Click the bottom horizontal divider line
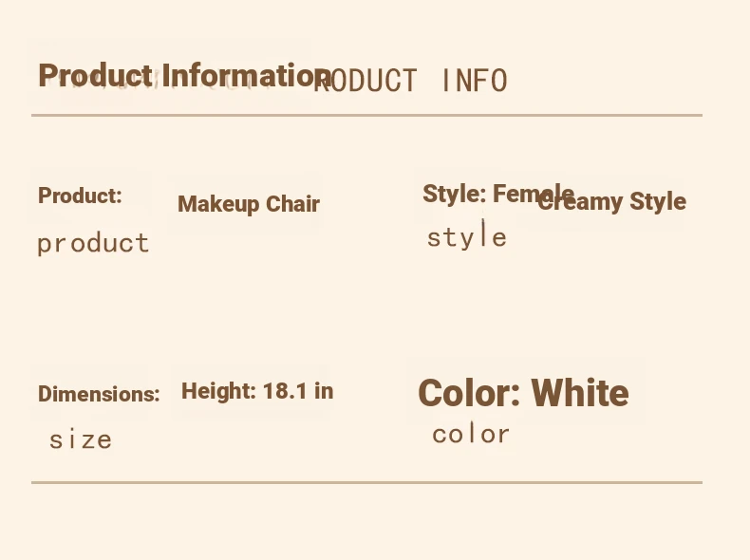This screenshot has width=750, height=560. click(x=366, y=482)
